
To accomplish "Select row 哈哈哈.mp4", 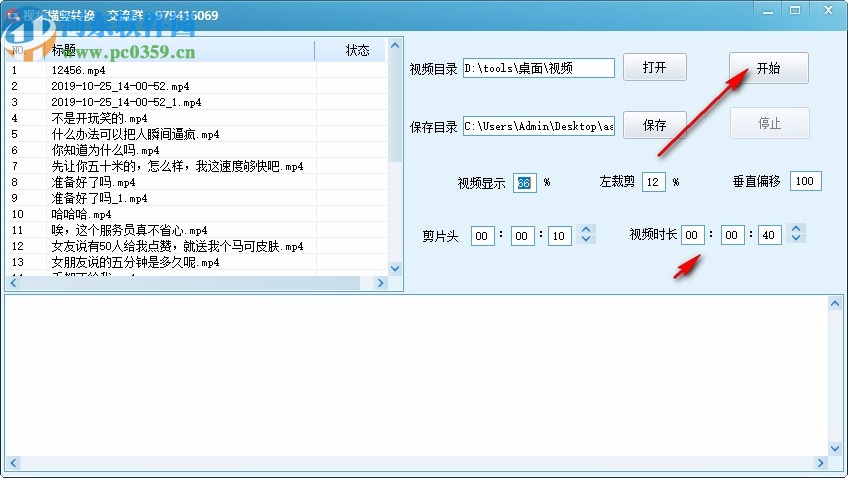I will (197, 214).
